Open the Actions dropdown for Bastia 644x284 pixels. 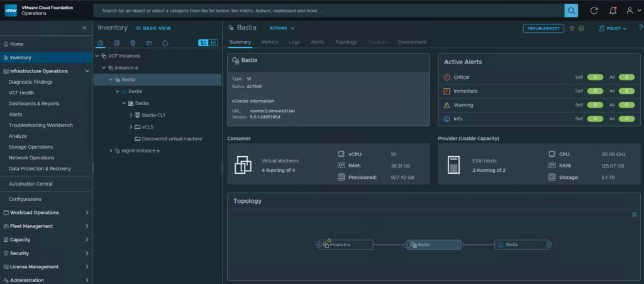tap(282, 28)
